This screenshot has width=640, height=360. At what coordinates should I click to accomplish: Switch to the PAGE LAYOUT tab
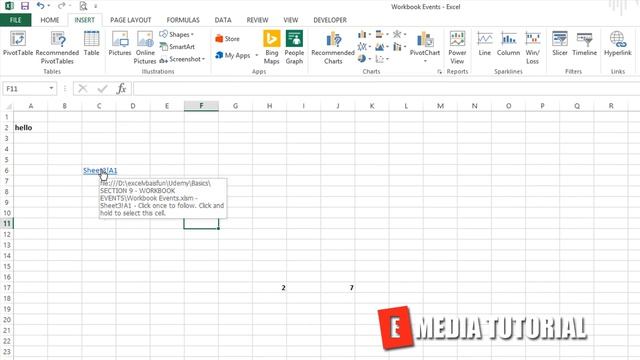pyautogui.click(x=131, y=20)
